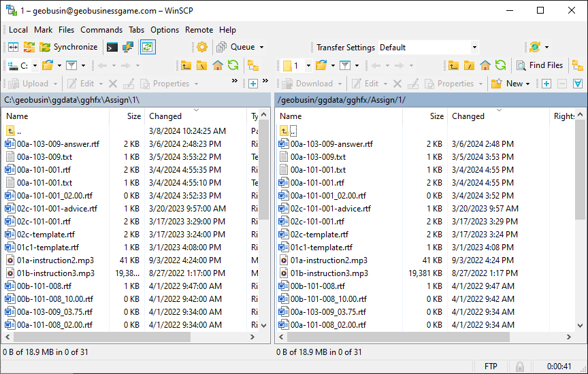
Task: Toggle Synchronize Browsing button
Action: coord(147,47)
